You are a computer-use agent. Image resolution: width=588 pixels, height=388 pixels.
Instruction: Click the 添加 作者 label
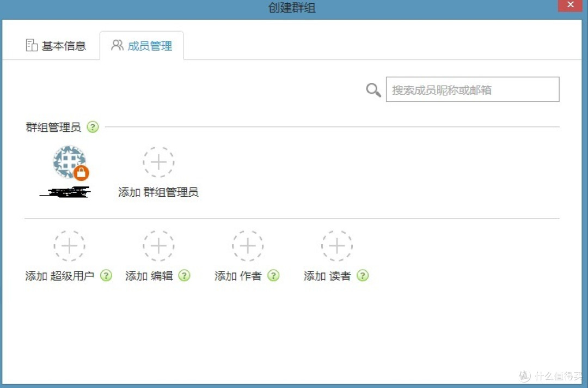[x=238, y=276]
